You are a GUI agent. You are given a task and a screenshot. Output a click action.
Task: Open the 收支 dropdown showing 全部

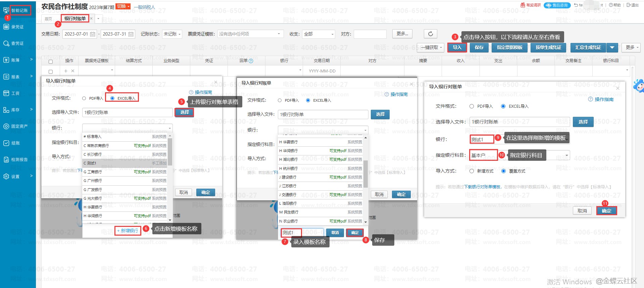[x=318, y=34]
